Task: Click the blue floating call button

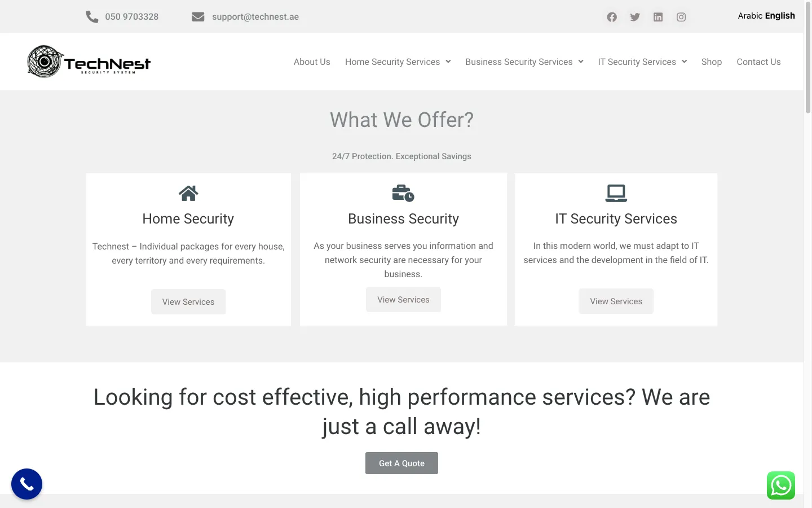Action: point(27,484)
